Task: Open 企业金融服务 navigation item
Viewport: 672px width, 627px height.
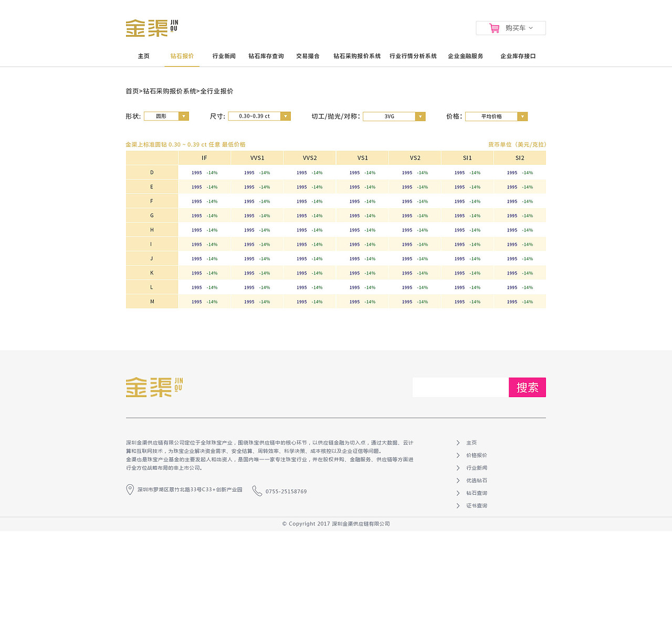Action: tap(466, 56)
